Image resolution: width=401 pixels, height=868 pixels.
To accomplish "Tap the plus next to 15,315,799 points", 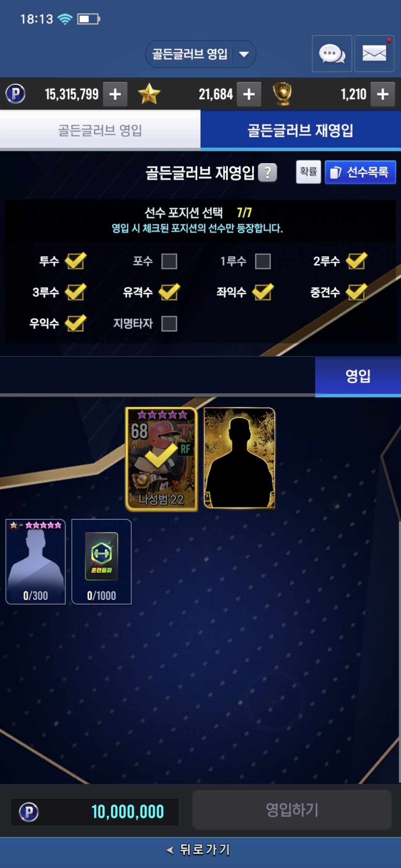I will (115, 94).
